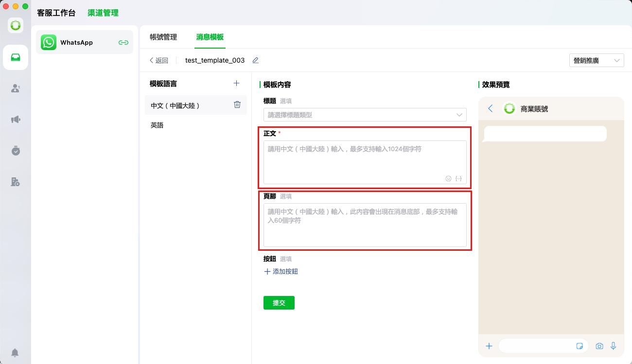
Task: Click the notification bell icon
Action: point(16,352)
